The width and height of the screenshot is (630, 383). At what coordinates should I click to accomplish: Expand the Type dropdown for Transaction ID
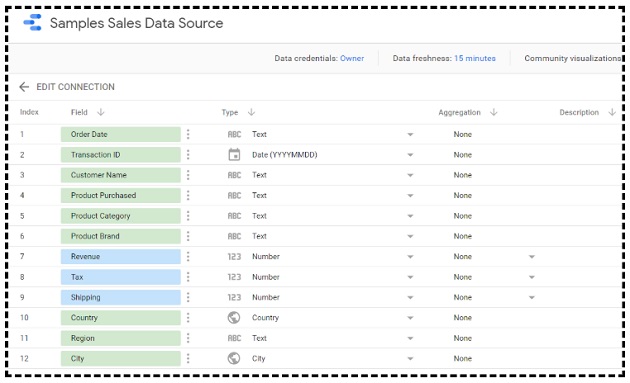(x=410, y=155)
